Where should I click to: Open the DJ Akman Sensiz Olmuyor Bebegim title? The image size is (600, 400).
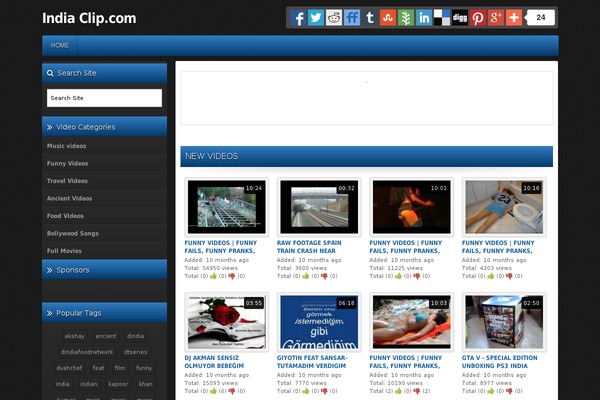click(x=214, y=362)
